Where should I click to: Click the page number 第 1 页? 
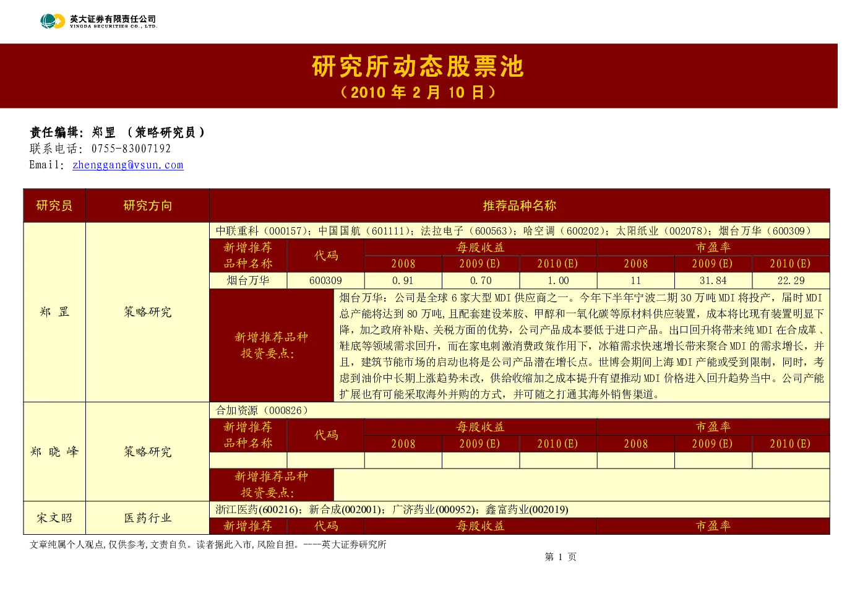tap(561, 557)
